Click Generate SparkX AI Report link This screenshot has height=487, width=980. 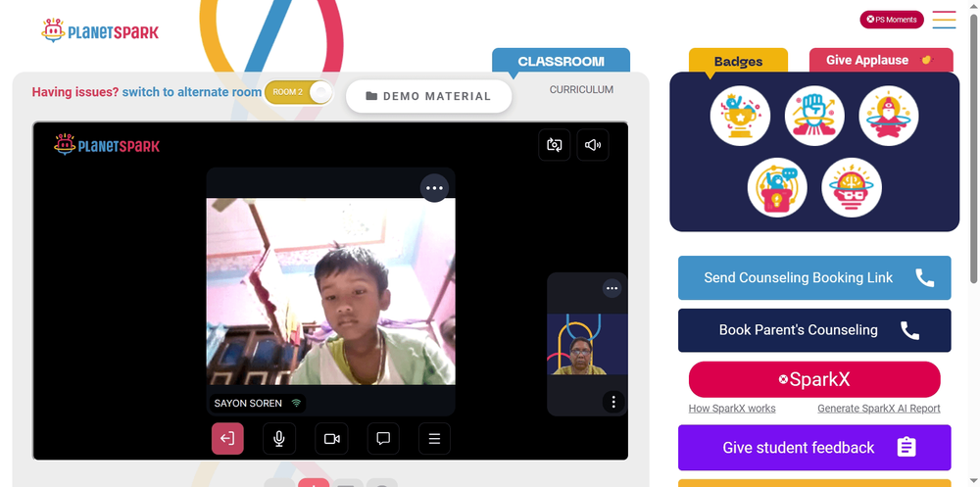point(879,409)
